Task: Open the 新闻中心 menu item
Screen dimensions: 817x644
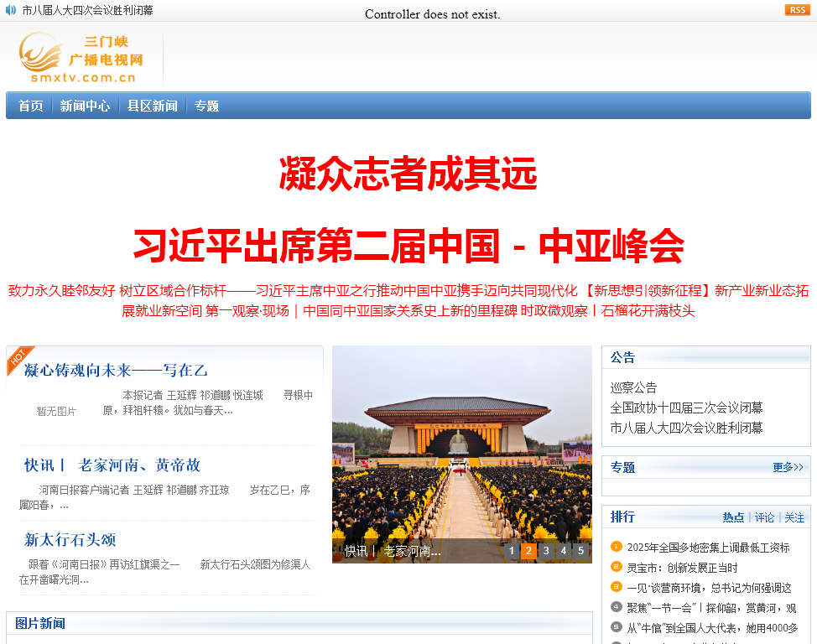Action: [x=85, y=106]
